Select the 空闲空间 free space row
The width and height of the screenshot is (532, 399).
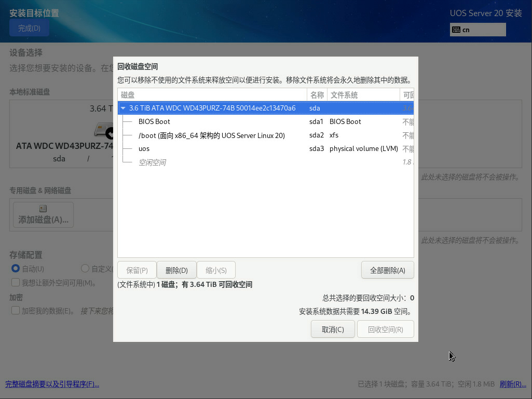coord(266,162)
